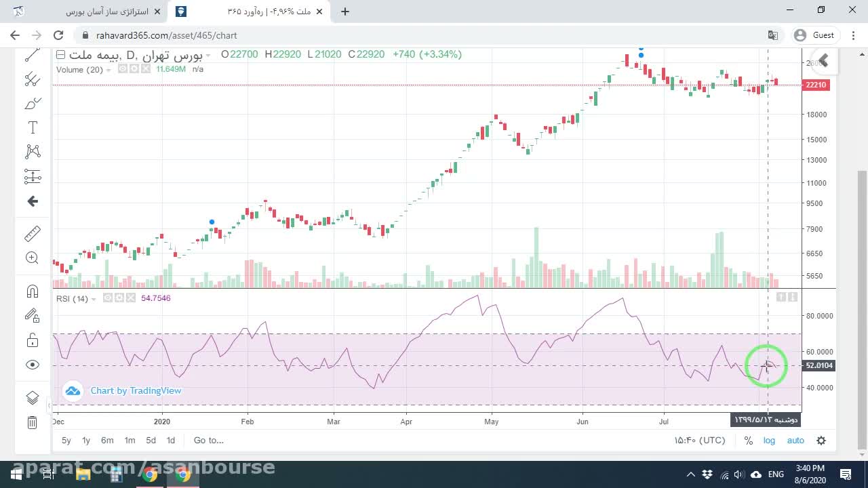Toggle lock all drawing tools

coord(32,340)
